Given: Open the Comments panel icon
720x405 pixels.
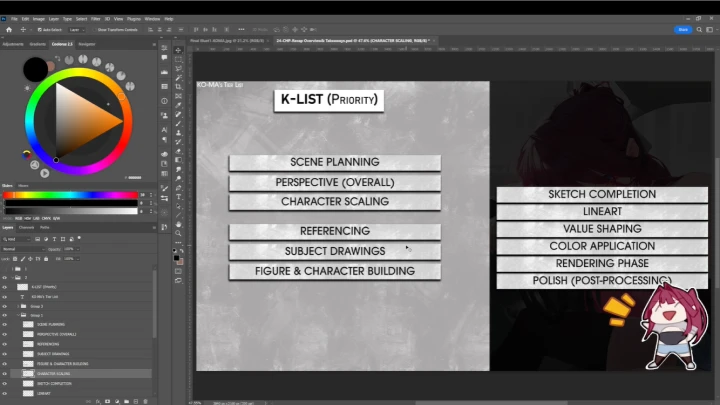Looking at the screenshot, I should pyautogui.click(x=164, y=58).
